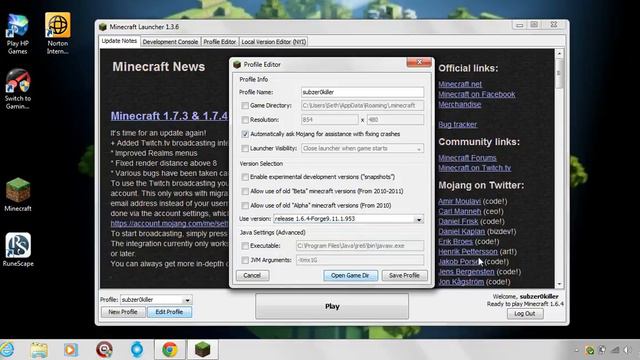Enable the Resolution checkbox
This screenshot has height=360, width=640.
click(x=245, y=120)
